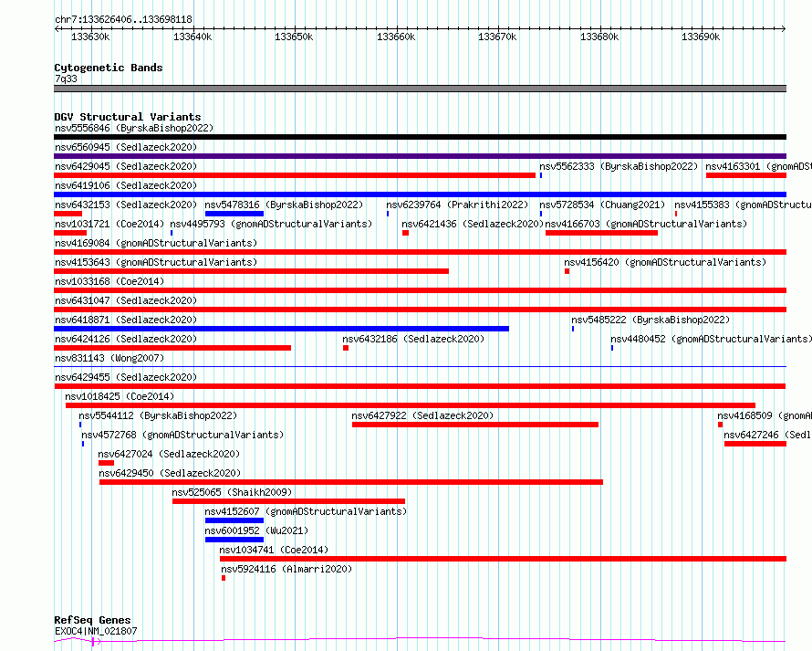Click the nsv5544112 (ByrskaBishop2022) label
Image resolution: width=812 pixels, height=651 pixels.
(x=158, y=415)
